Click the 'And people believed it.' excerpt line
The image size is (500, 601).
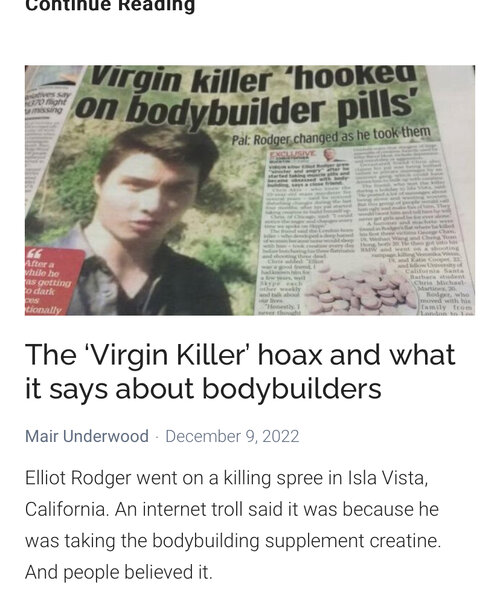118,572
